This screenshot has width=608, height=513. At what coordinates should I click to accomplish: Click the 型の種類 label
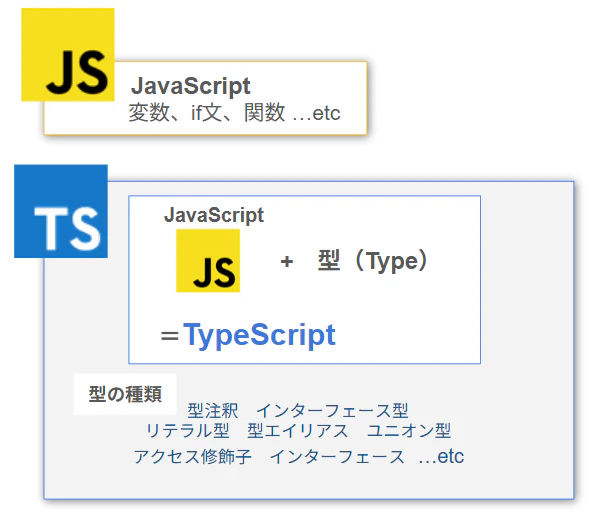125,394
